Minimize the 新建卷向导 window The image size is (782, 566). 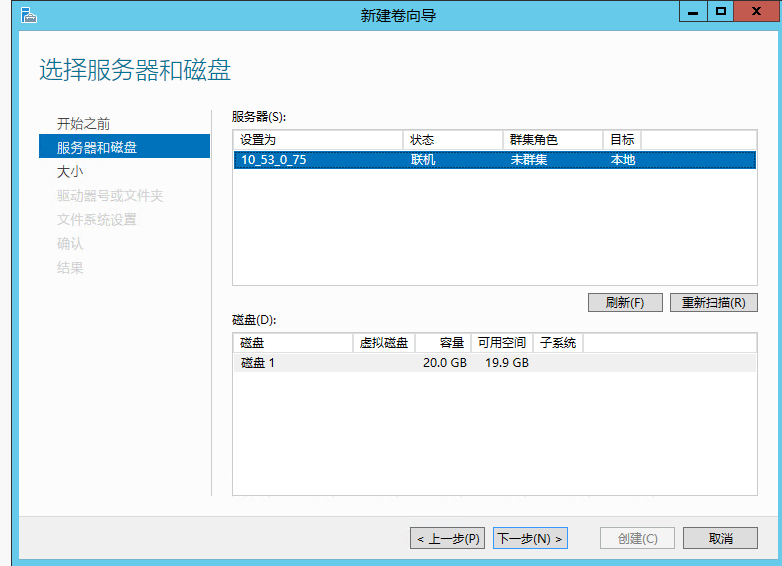693,11
